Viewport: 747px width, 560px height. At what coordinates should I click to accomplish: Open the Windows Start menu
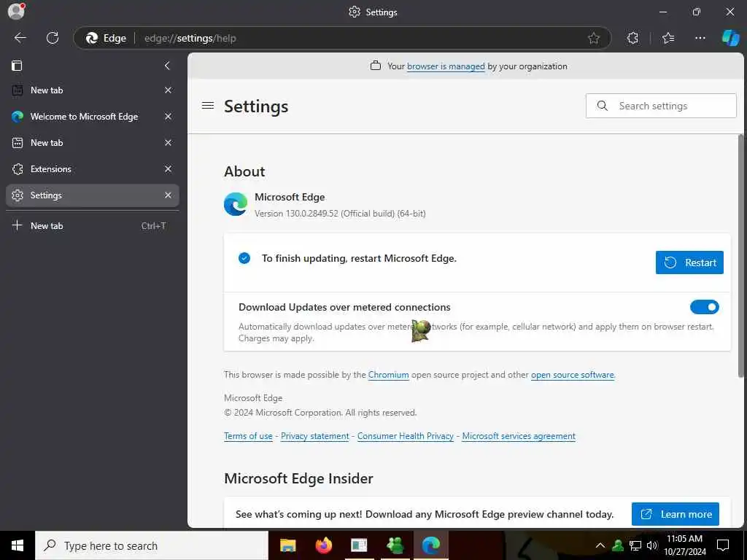[x=18, y=545]
